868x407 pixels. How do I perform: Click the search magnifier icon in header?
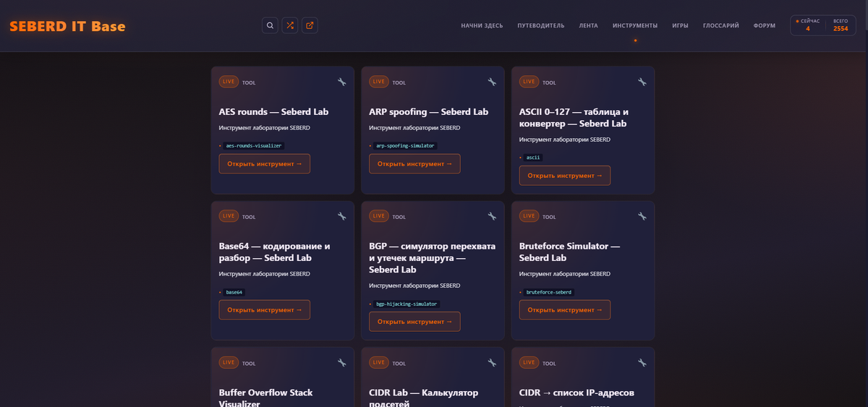tap(270, 25)
